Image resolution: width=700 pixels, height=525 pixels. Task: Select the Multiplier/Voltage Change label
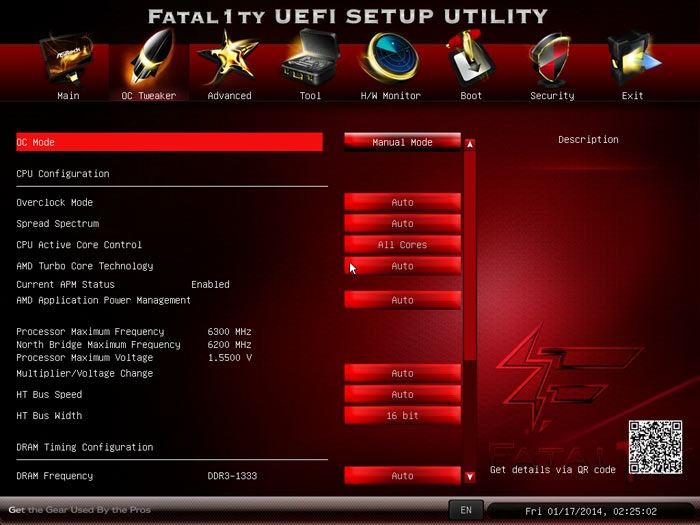coord(85,373)
